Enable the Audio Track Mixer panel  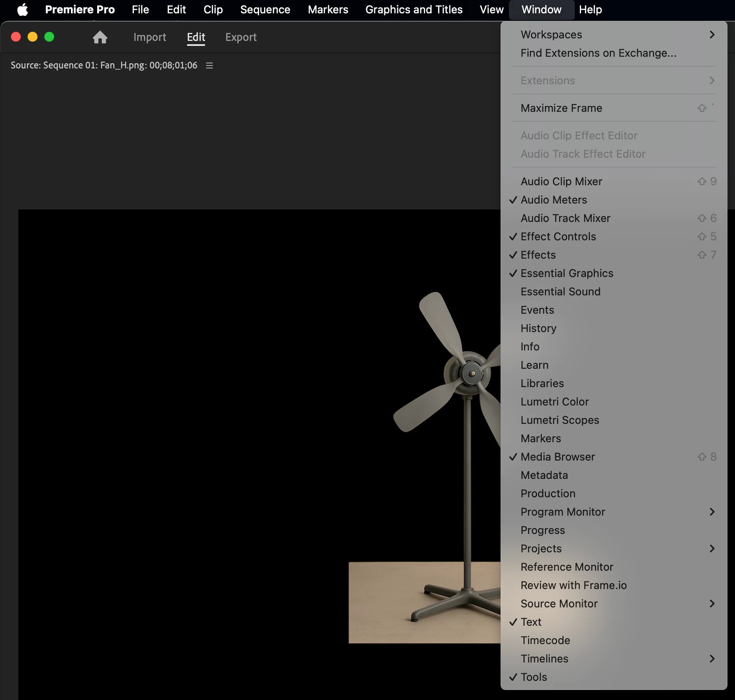click(x=614, y=218)
